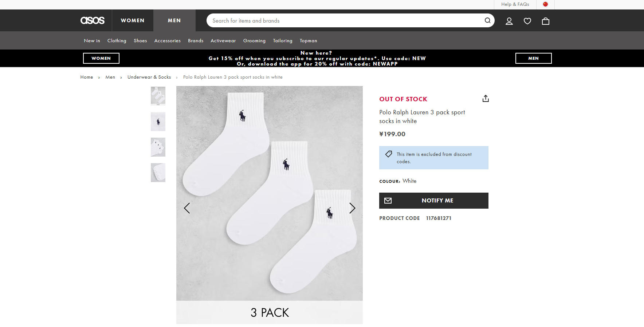Image resolution: width=644 pixels, height=327 pixels.
Task: Click the share product icon
Action: pyautogui.click(x=486, y=99)
